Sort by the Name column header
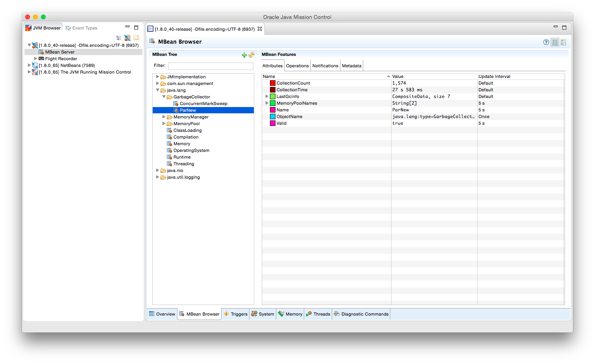This screenshot has width=595, height=364. (326, 76)
